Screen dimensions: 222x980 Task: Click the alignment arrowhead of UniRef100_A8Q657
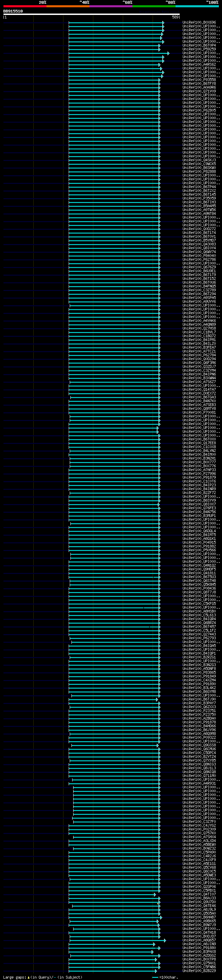coord(165,940)
